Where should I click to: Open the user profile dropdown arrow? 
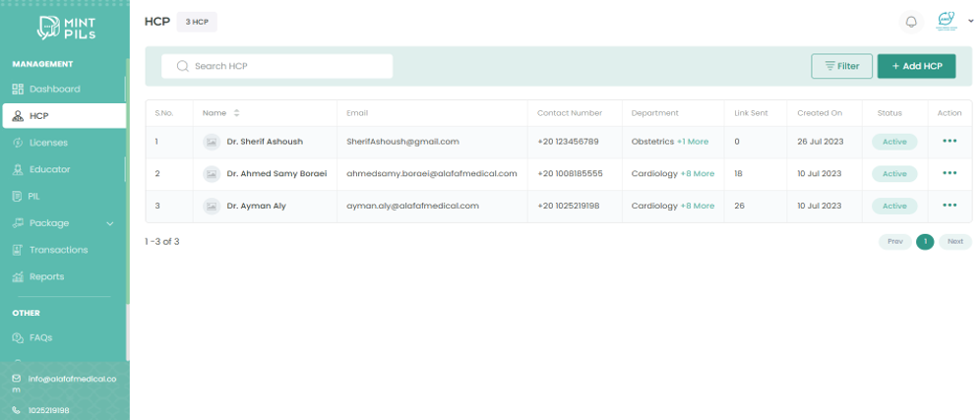click(x=970, y=21)
